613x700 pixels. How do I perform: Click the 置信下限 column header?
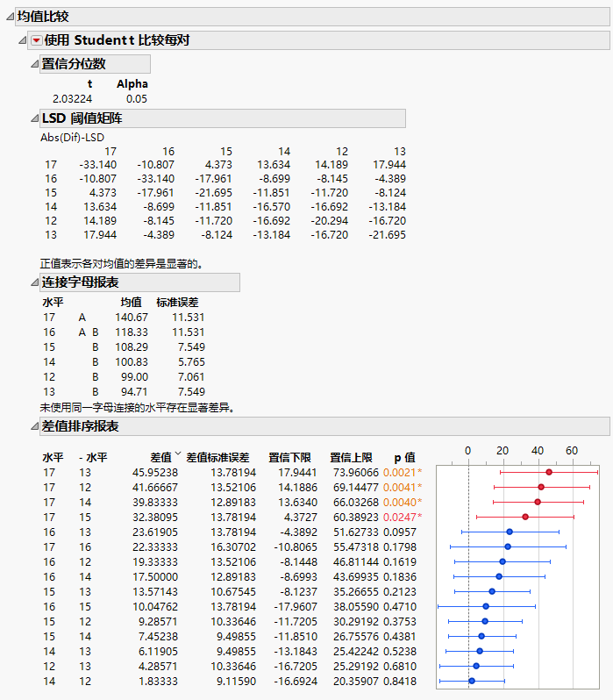[289, 458]
